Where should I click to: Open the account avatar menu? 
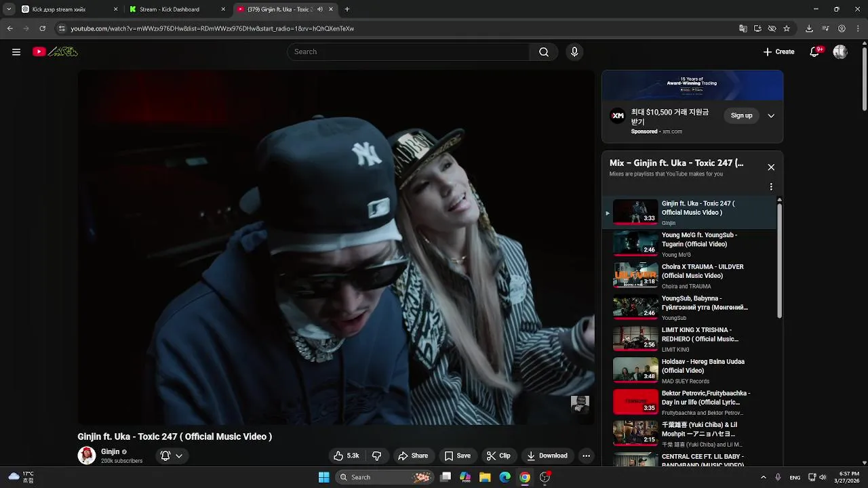840,52
